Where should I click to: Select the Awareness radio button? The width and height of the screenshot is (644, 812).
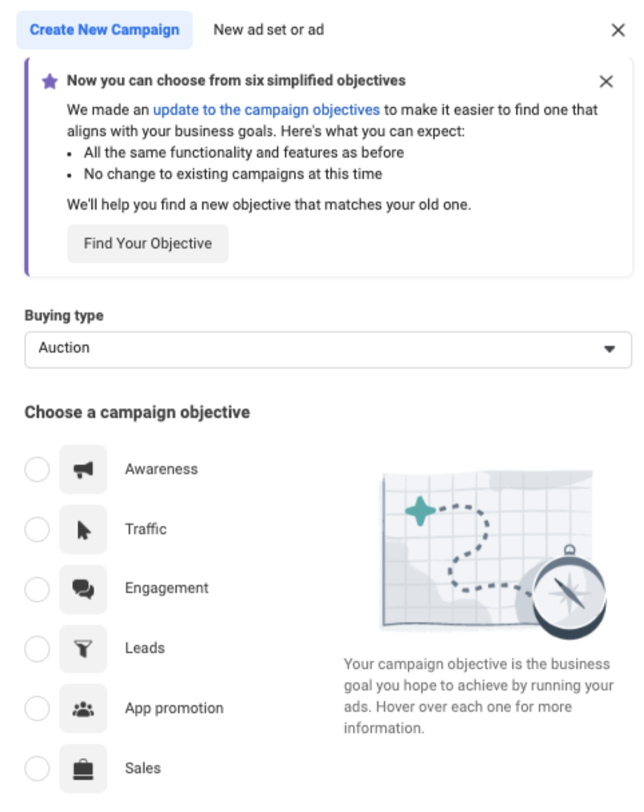(37, 469)
